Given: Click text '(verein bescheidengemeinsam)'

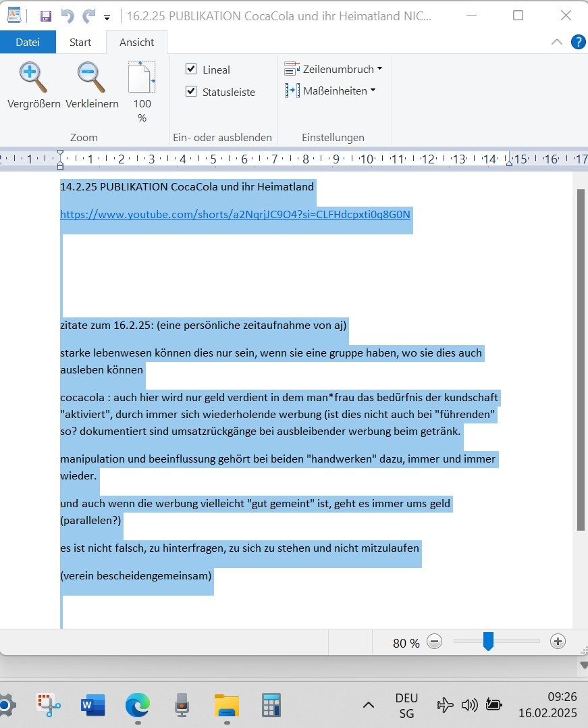Looking at the screenshot, I should 136,575.
